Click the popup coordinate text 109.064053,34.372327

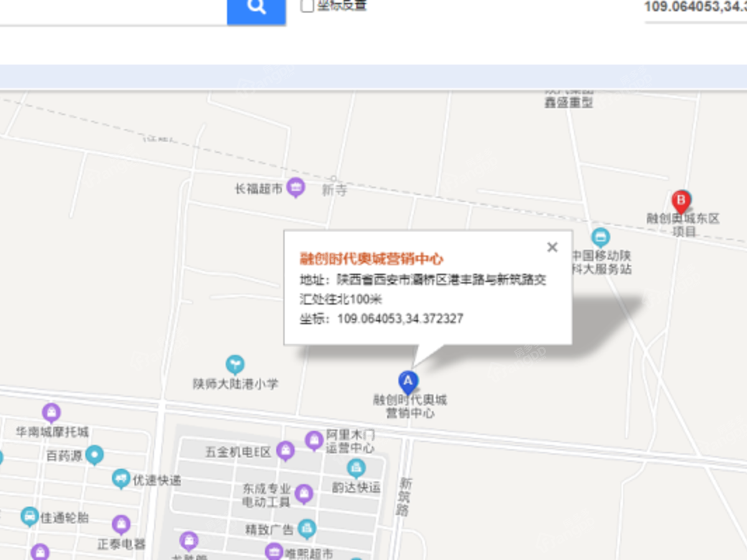click(x=400, y=319)
